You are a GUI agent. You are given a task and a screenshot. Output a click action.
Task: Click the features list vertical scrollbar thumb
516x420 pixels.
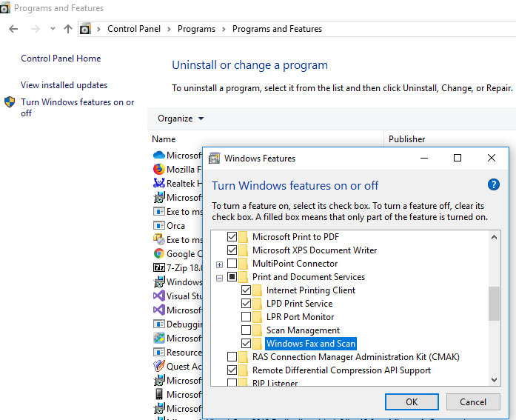coord(495,304)
